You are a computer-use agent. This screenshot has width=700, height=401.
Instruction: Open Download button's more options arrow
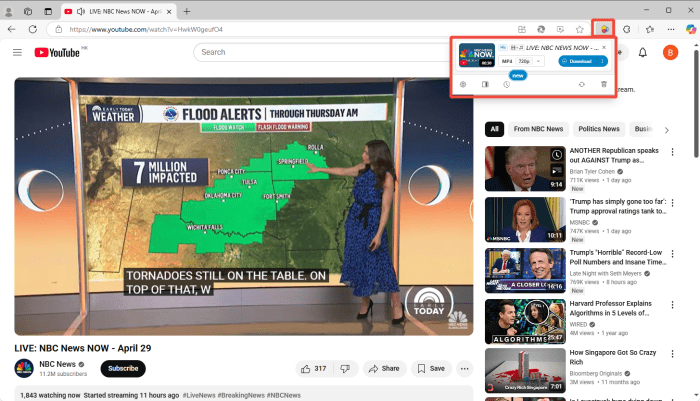click(601, 61)
